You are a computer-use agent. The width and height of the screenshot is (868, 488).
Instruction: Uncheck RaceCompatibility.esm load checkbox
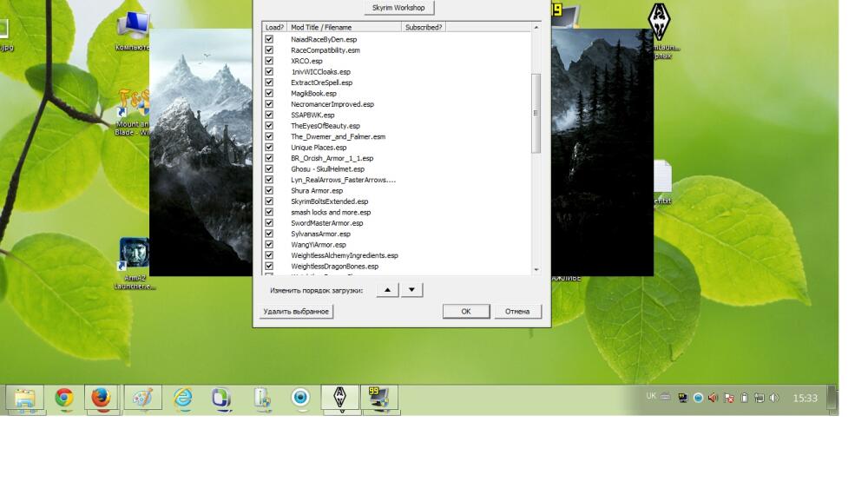pyautogui.click(x=269, y=49)
